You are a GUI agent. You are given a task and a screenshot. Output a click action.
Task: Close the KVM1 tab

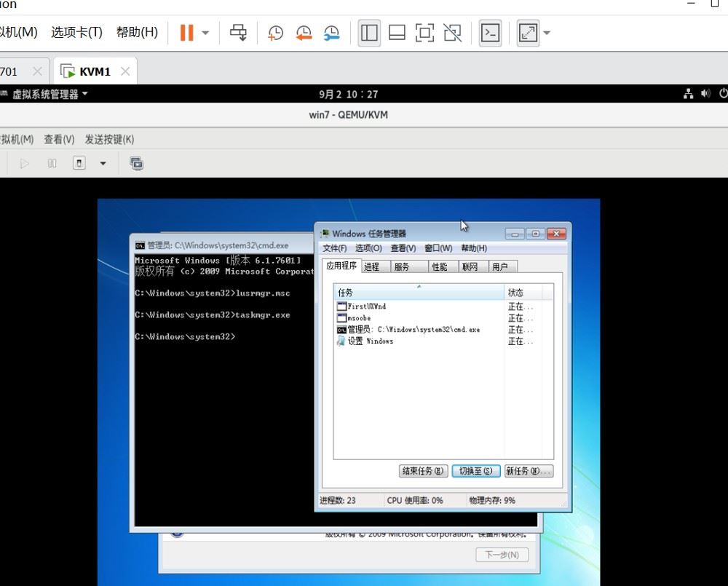[x=125, y=71]
